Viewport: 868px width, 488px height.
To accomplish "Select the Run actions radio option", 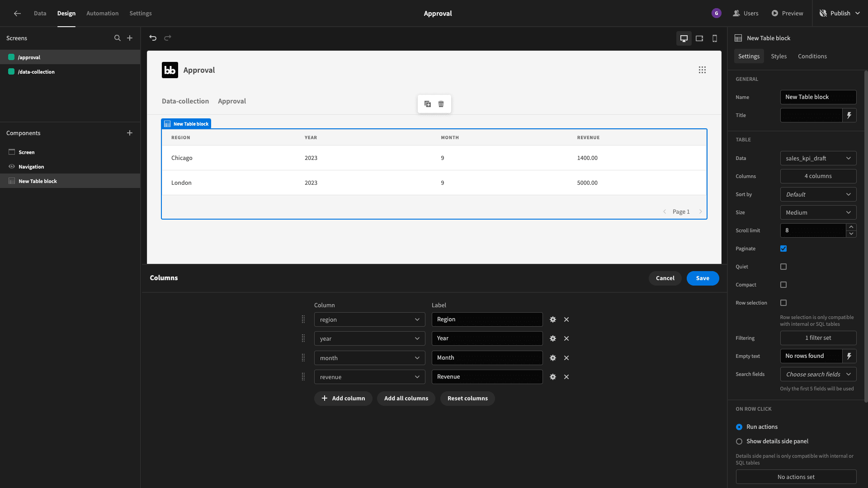I will tap(739, 427).
